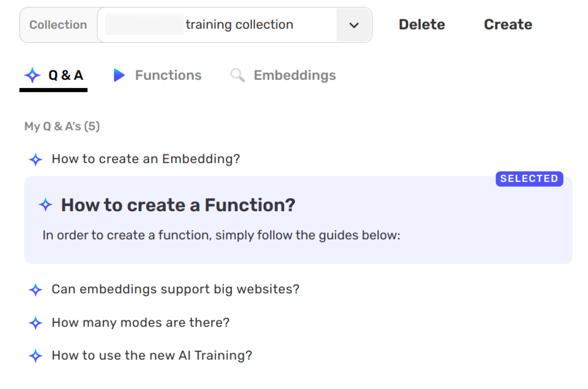This screenshot has height=389, width=588.
Task: Open 'How to create an Embedding?' question
Action: (146, 159)
